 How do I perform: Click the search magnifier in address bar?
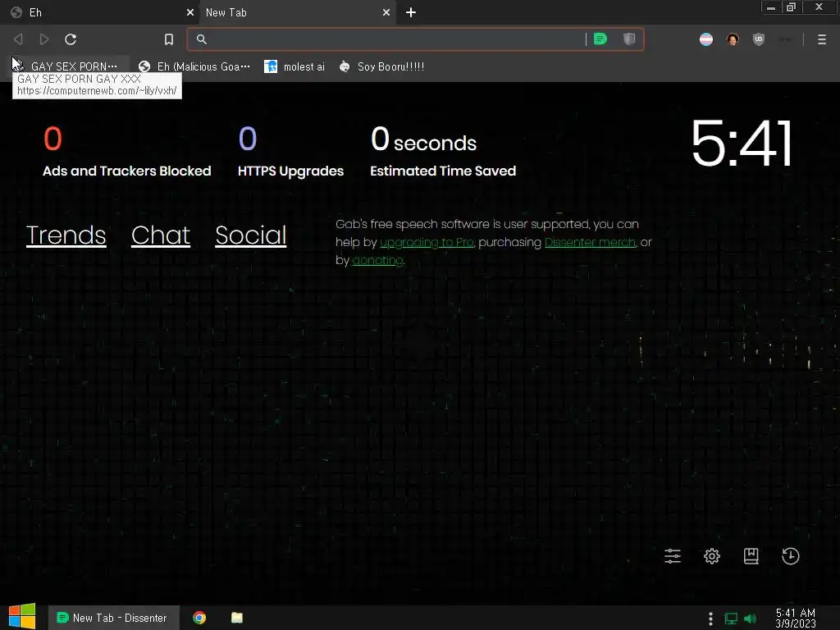tap(202, 39)
